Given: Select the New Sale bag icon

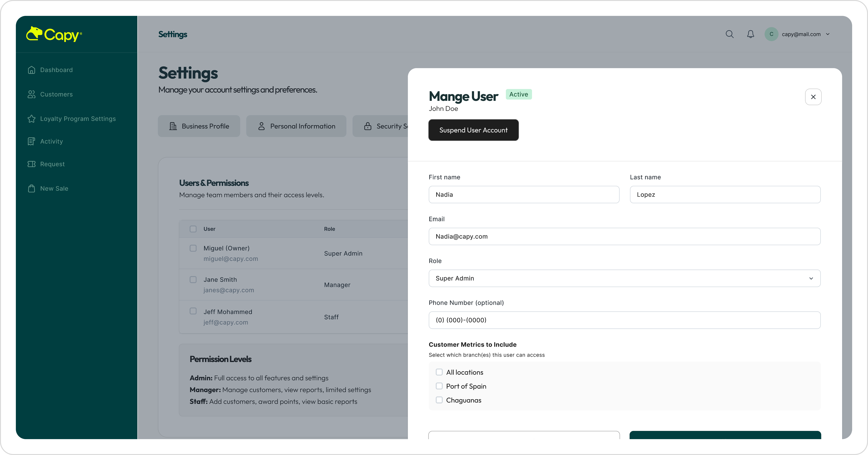Looking at the screenshot, I should [x=32, y=188].
